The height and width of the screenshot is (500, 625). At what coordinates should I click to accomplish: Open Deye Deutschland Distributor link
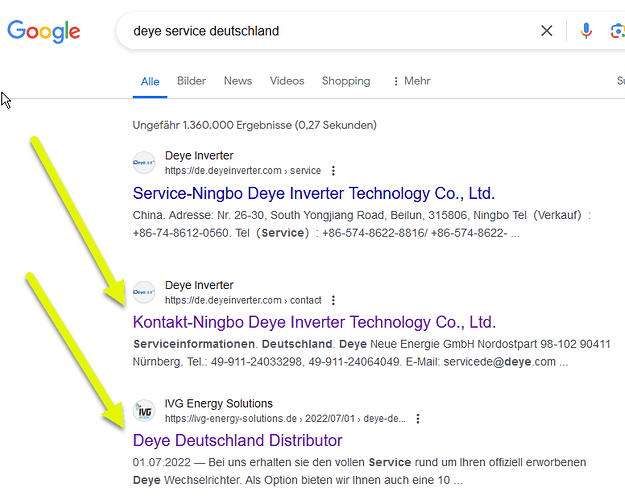(x=238, y=441)
